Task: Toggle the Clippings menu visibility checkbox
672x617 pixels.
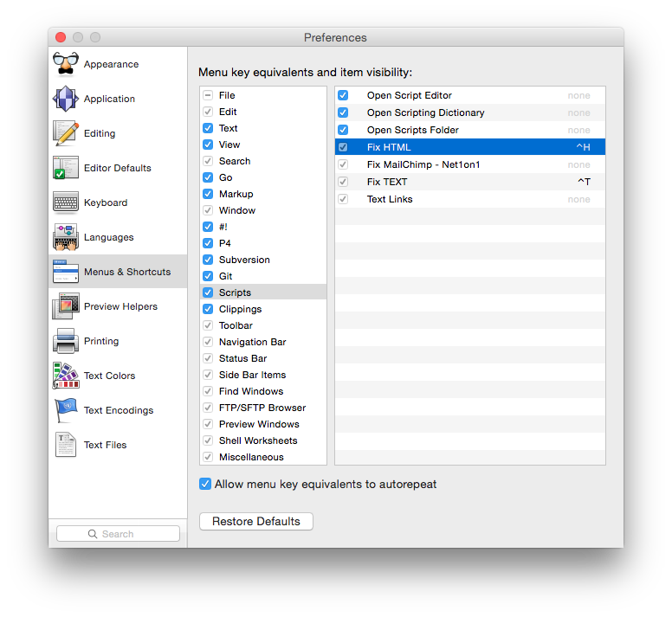Action: (x=208, y=309)
